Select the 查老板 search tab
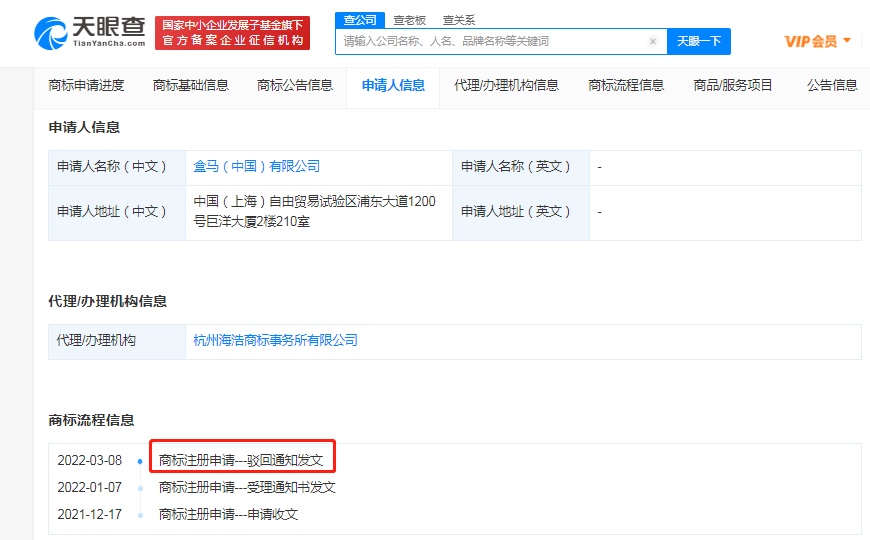This screenshot has width=870, height=540. [409, 21]
